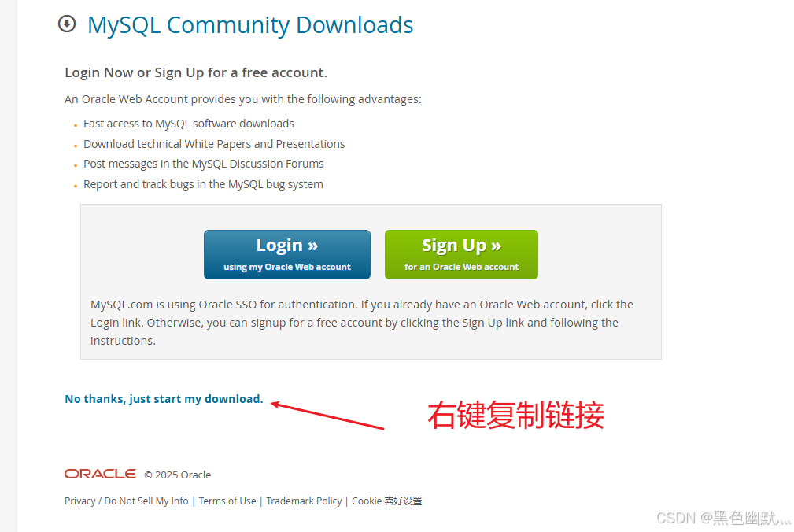Viewport: 794px width, 532px height.
Task: Click the red Oracle logo in footer
Action: pos(100,474)
